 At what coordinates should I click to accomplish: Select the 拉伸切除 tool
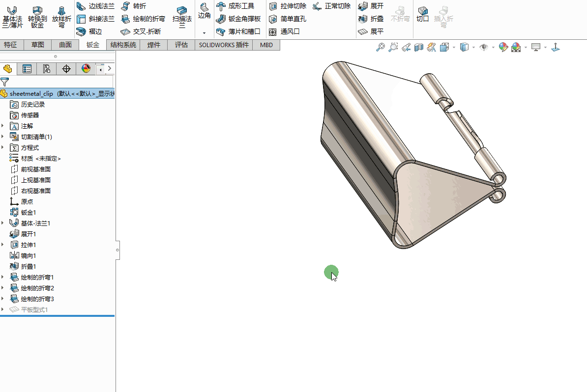(288, 6)
